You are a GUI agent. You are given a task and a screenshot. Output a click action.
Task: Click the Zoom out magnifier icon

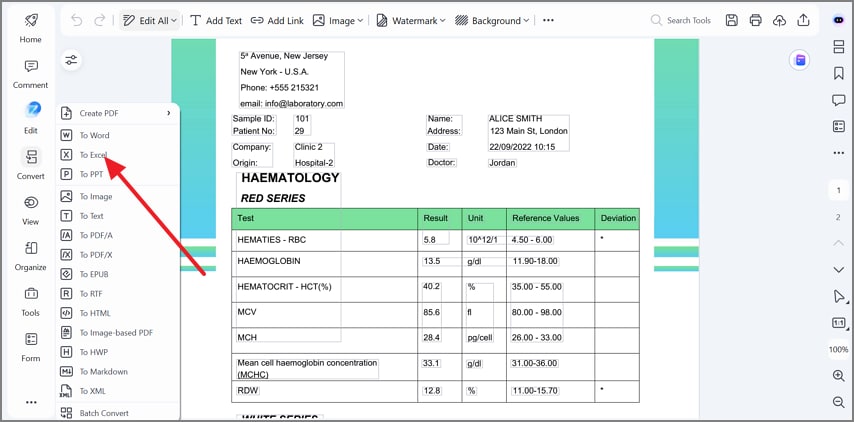click(x=839, y=402)
